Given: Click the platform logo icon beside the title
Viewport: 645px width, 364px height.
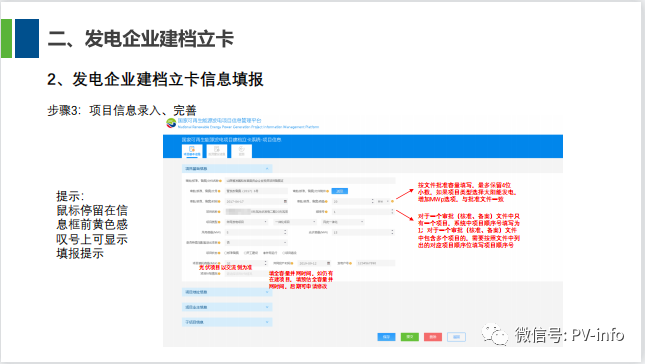Looking at the screenshot, I should pyautogui.click(x=171, y=123).
